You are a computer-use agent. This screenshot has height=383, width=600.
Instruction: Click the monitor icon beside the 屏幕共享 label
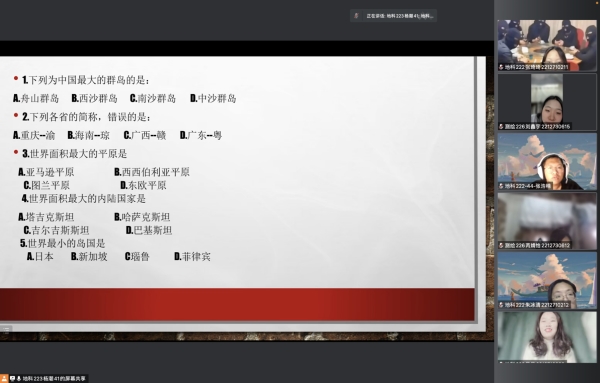(12, 379)
